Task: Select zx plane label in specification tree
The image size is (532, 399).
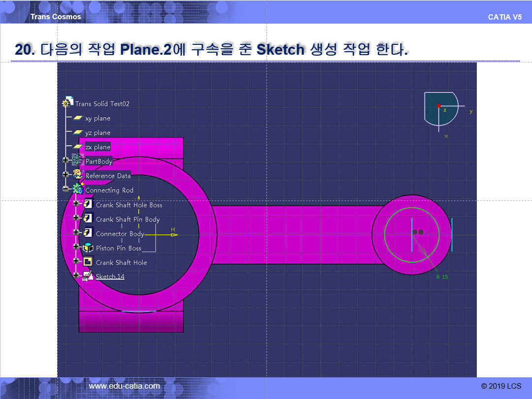Action: coord(98,147)
